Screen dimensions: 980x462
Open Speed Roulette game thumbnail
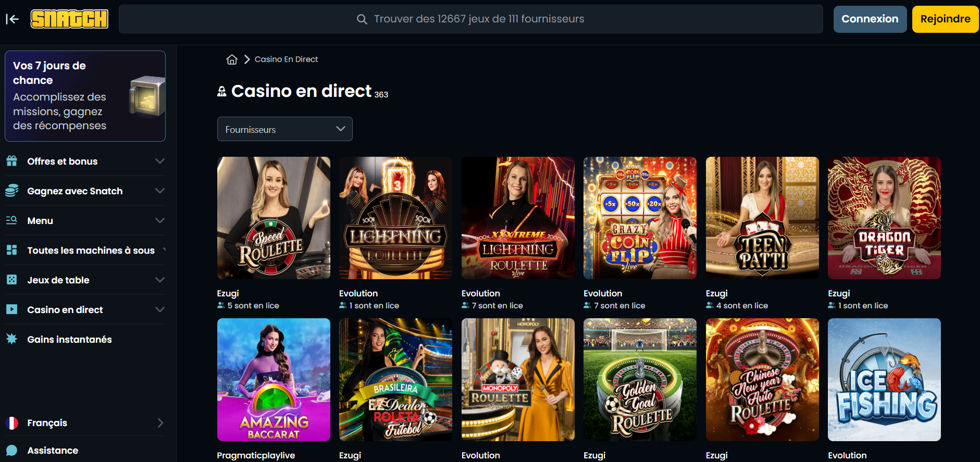click(x=274, y=218)
